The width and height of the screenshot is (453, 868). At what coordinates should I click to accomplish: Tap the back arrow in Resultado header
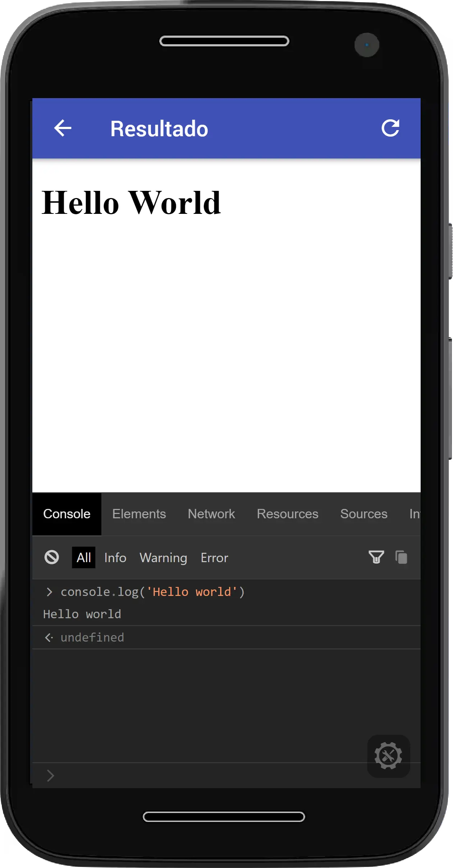pyautogui.click(x=63, y=128)
